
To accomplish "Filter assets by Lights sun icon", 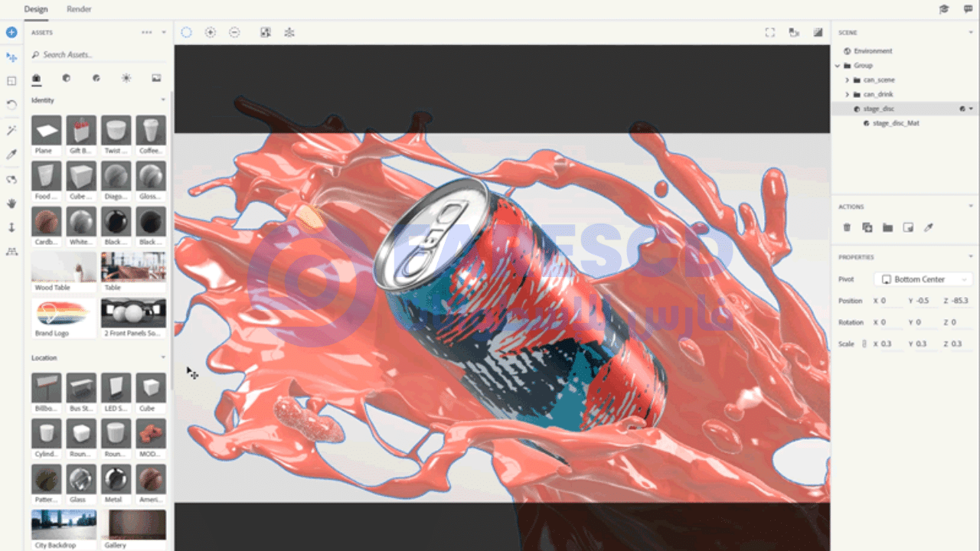I will tap(126, 78).
